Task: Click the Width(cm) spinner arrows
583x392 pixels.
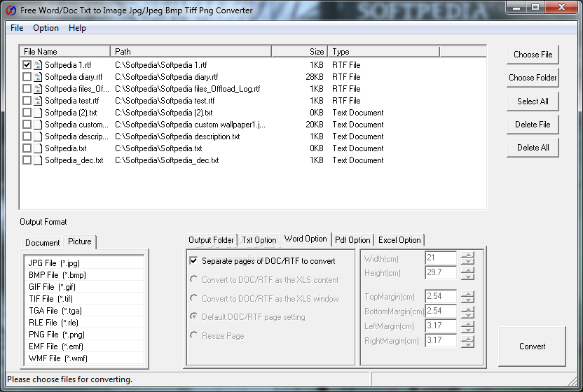Action: coord(468,258)
